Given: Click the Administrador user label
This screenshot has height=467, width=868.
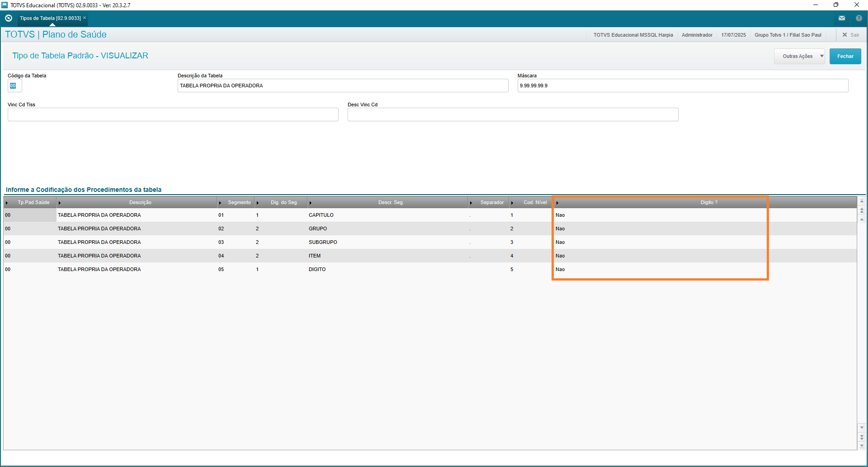Looking at the screenshot, I should 697,35.
